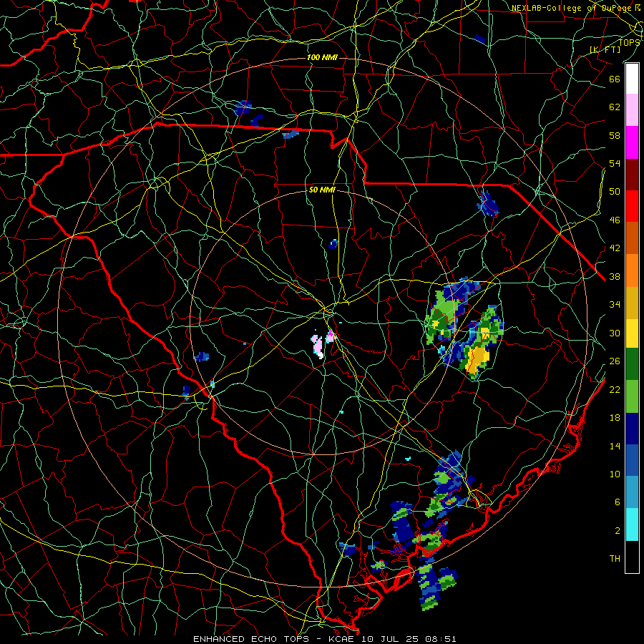Select the dark orange legend swatch
The width and height of the screenshot is (644, 644).
(632, 238)
